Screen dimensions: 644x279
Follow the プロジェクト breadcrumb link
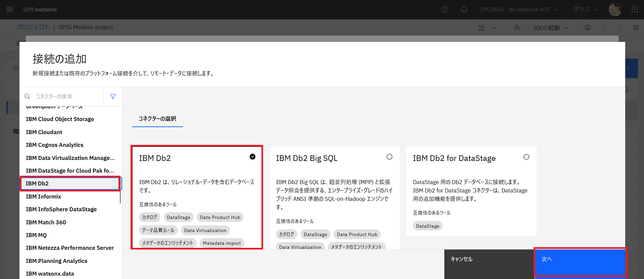click(33, 27)
